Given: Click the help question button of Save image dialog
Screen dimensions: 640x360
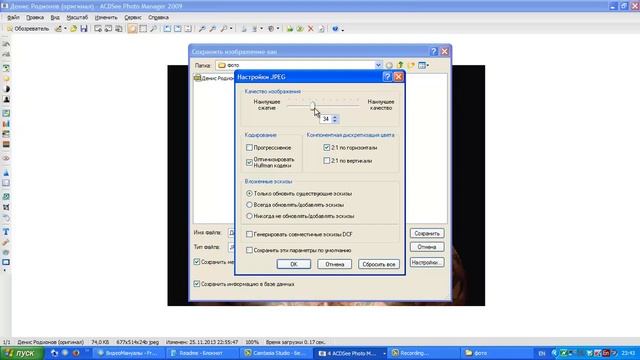Looking at the screenshot, I should click(x=434, y=51).
